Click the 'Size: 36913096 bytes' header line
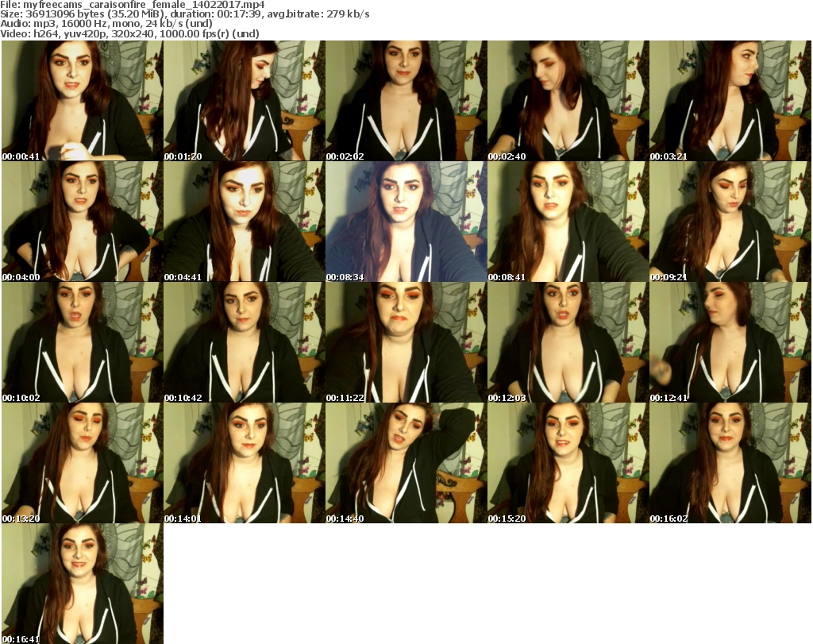This screenshot has height=644, width=813. [x=184, y=14]
